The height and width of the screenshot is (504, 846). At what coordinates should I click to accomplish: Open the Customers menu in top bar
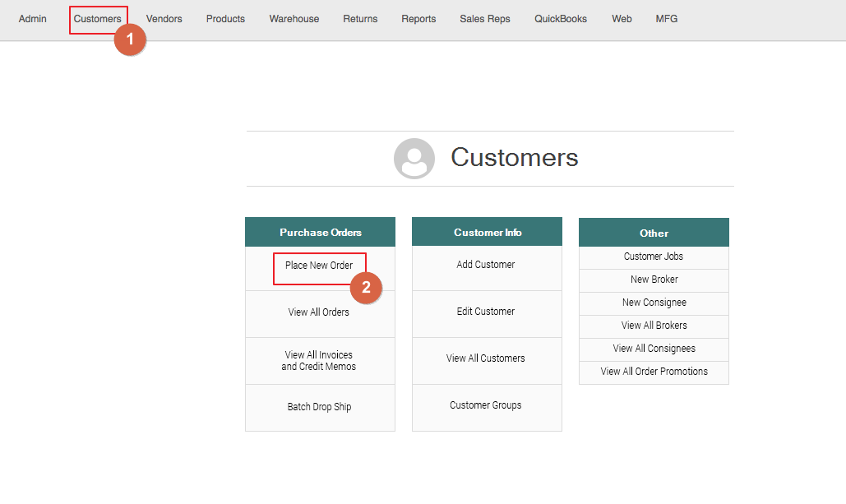click(x=97, y=19)
